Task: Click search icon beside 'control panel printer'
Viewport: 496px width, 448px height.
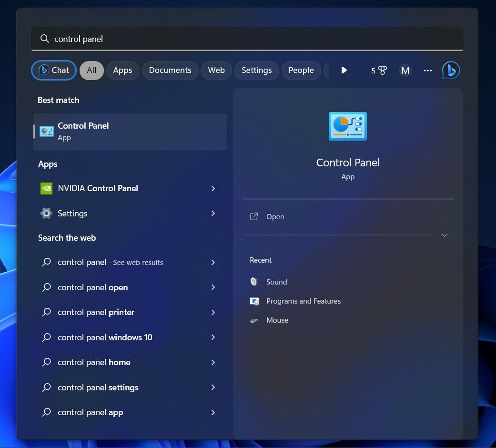Action: [47, 312]
